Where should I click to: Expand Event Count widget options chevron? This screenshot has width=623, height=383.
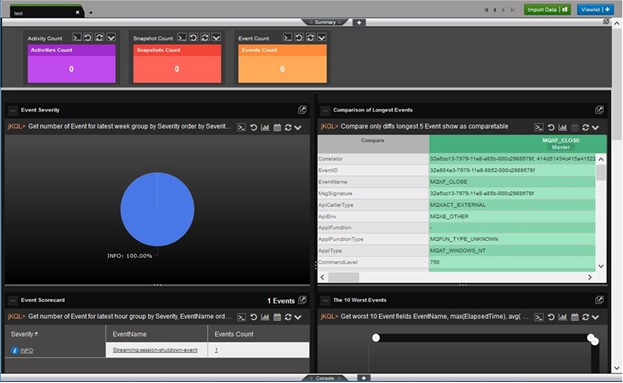point(321,37)
